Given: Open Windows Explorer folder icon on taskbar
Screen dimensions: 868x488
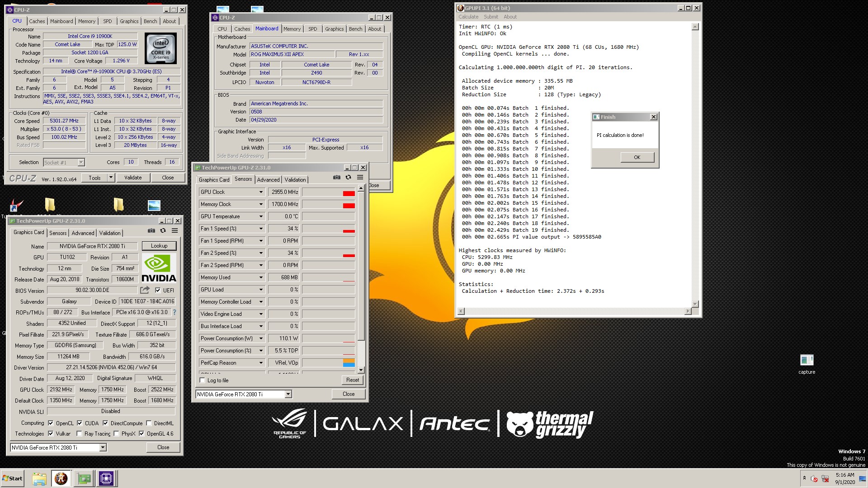Looking at the screenshot, I should pyautogui.click(x=39, y=479).
